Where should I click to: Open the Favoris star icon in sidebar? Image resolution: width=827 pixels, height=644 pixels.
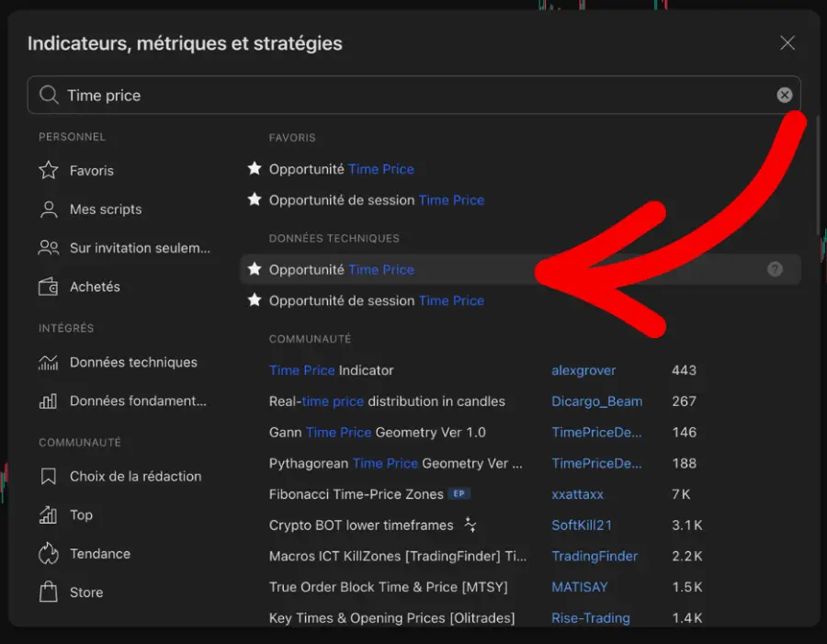point(49,170)
